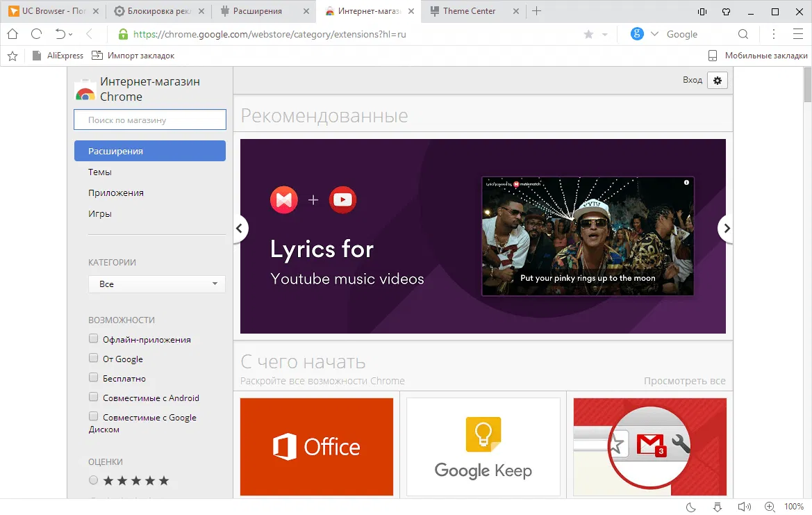Check the Совместимые с Android option
Screen dimensions: 812x515
point(94,398)
